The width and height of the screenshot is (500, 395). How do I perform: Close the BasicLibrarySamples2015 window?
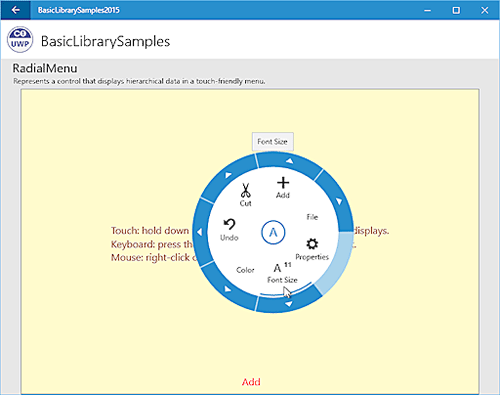(485, 10)
